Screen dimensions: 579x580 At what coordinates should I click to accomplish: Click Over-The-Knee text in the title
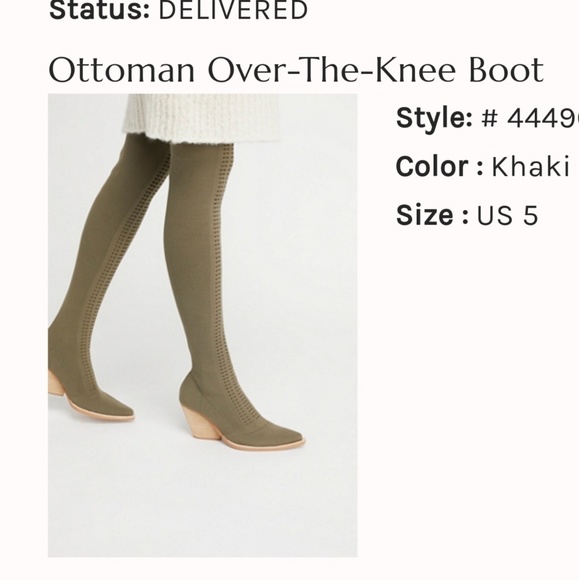click(331, 70)
